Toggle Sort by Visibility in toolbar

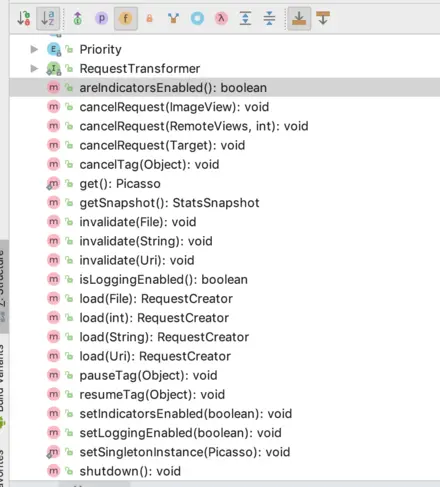coord(24,18)
